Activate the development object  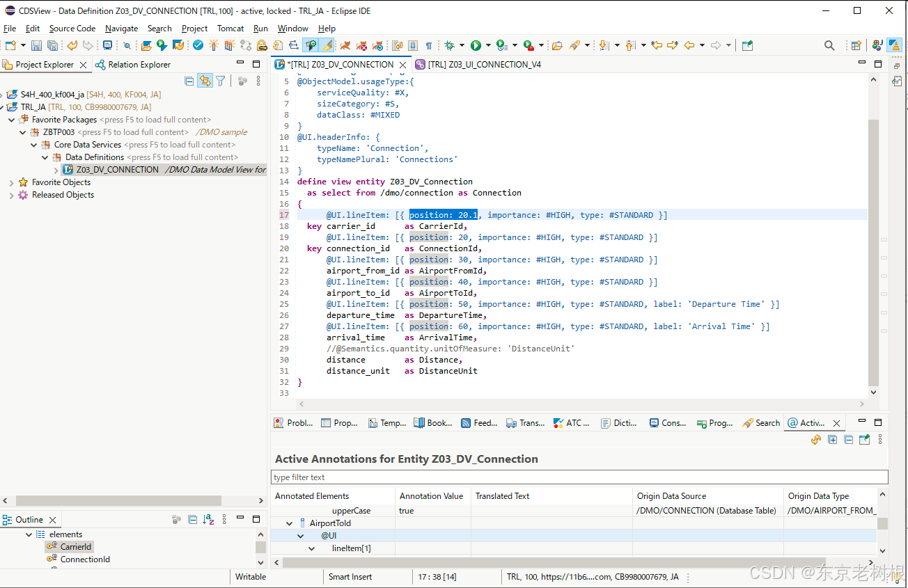[x=214, y=45]
